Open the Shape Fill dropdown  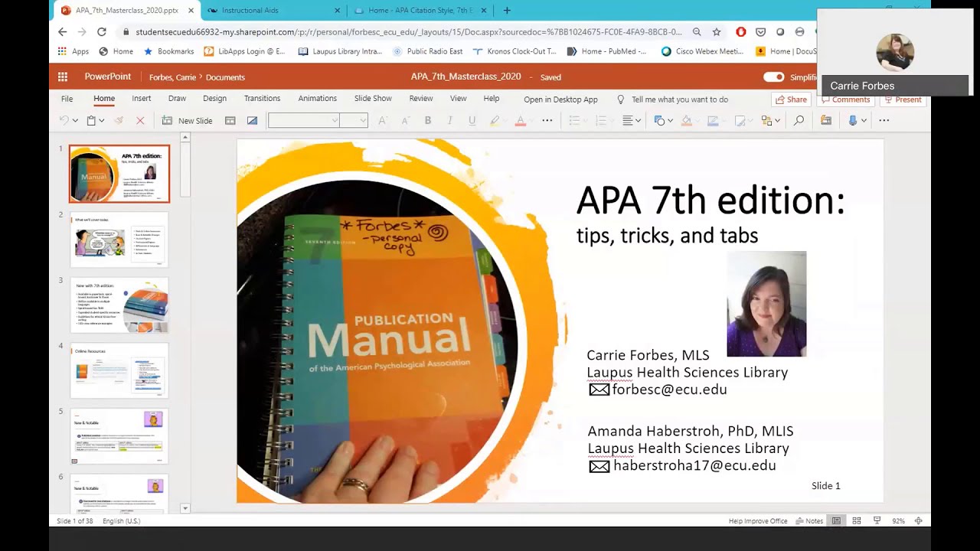tap(697, 120)
